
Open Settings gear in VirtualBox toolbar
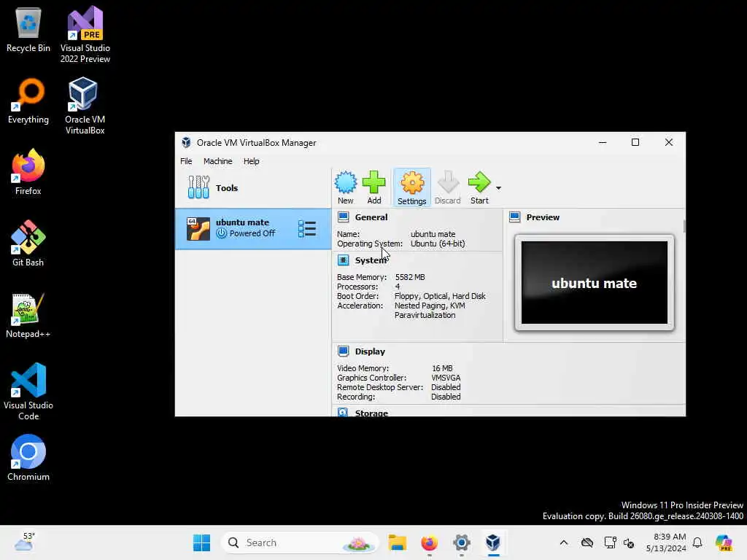(412, 187)
